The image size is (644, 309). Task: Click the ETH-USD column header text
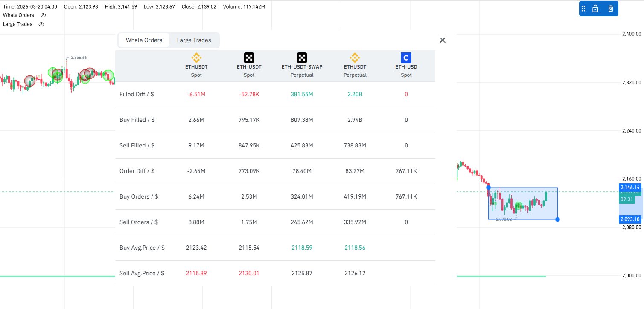pyautogui.click(x=406, y=67)
